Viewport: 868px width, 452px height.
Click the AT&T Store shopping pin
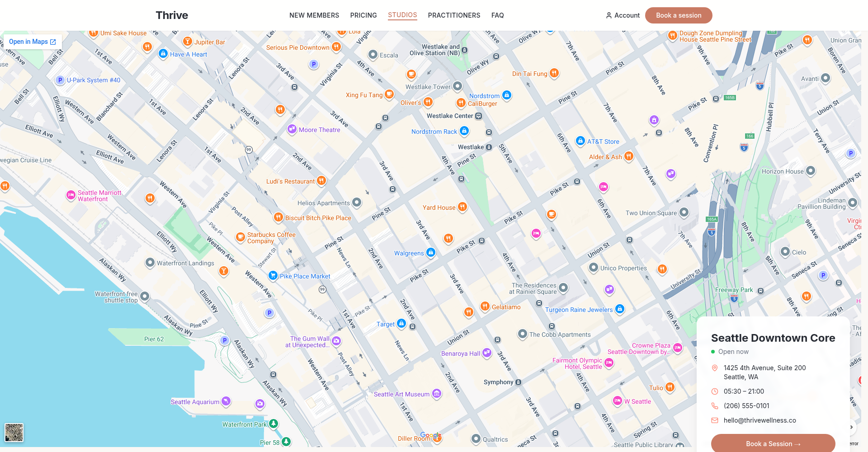coord(580,141)
